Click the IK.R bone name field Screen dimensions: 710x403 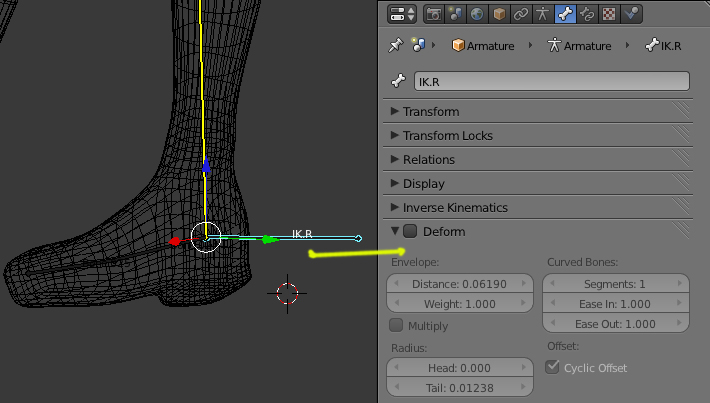552,82
